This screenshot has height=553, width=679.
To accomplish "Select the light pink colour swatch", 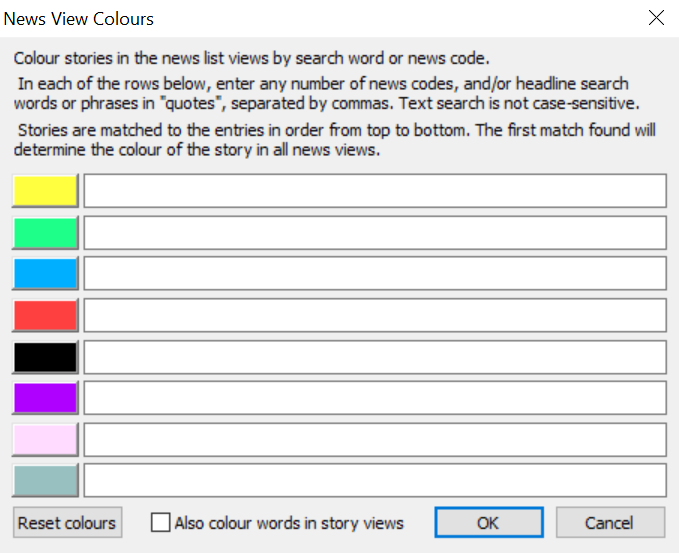I will coord(45,440).
